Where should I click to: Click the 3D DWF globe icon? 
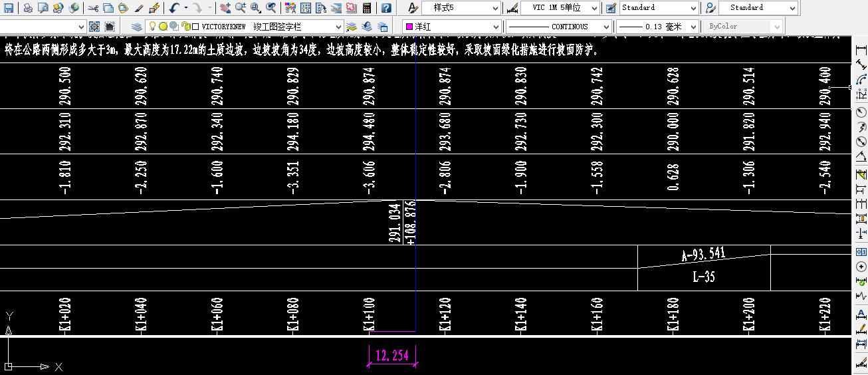click(73, 8)
